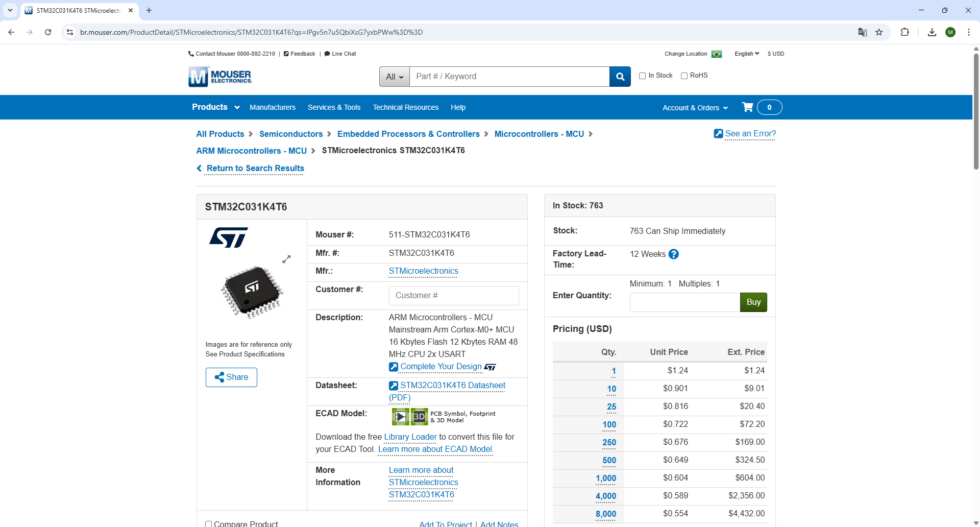
Task: Click the Share button
Action: tap(231, 377)
